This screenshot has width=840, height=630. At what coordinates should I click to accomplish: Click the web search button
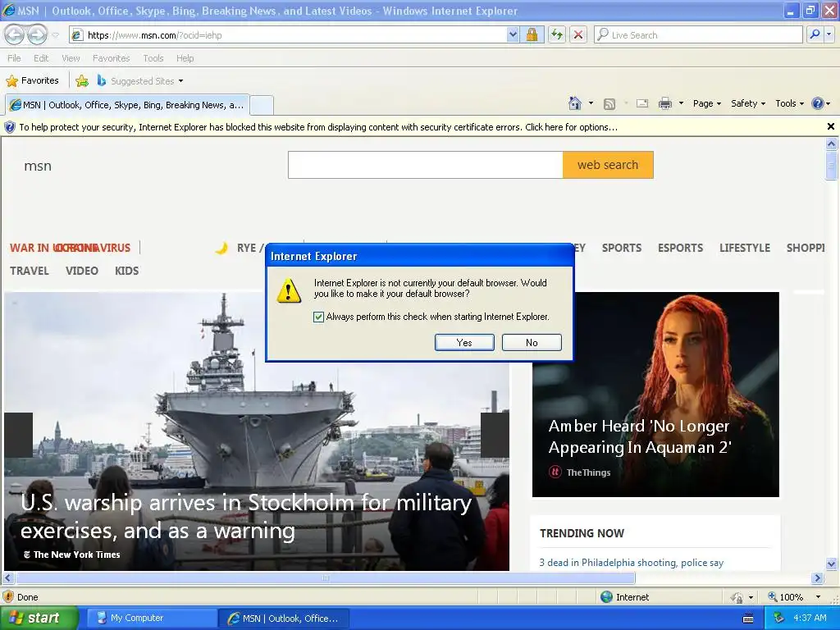608,165
